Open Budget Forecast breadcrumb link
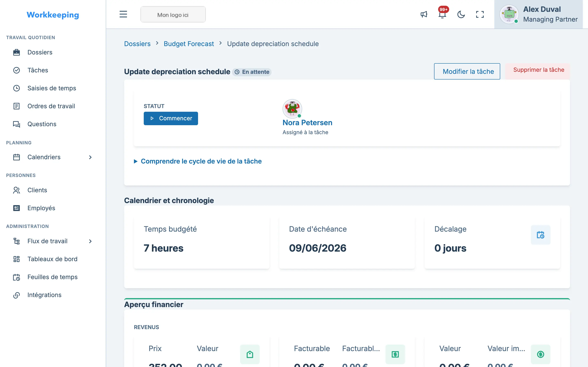 [x=189, y=44]
